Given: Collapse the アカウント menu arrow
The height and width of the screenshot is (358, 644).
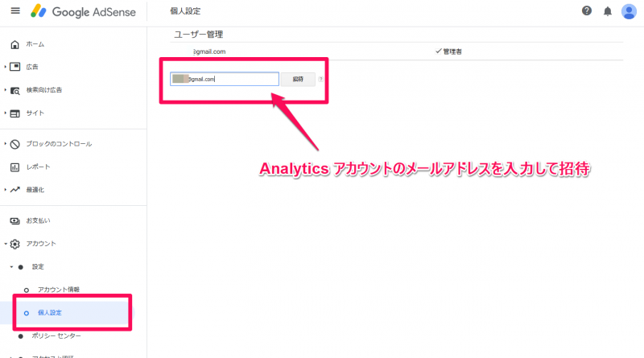Looking at the screenshot, I should 6,244.
